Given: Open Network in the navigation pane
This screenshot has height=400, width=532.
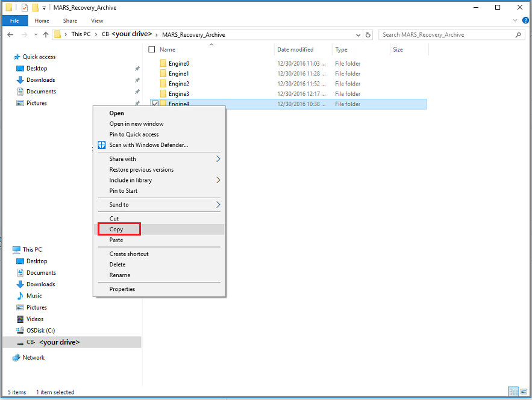Looking at the screenshot, I should pyautogui.click(x=33, y=357).
